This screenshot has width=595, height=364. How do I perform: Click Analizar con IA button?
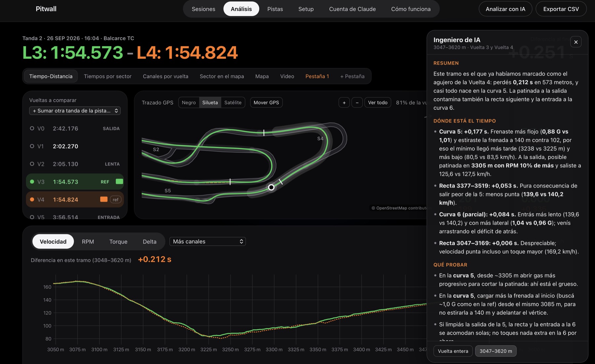(x=505, y=9)
